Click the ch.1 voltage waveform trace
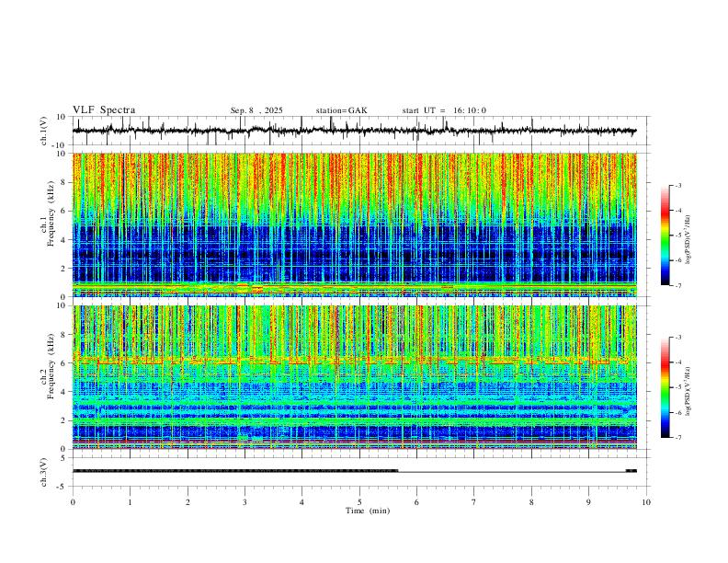This screenshot has height=563, width=728. [354, 131]
